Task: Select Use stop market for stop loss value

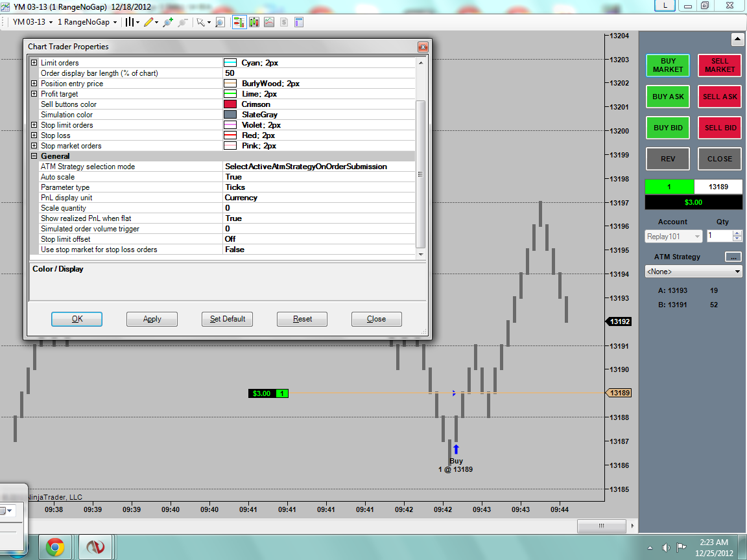Action: tap(319, 250)
